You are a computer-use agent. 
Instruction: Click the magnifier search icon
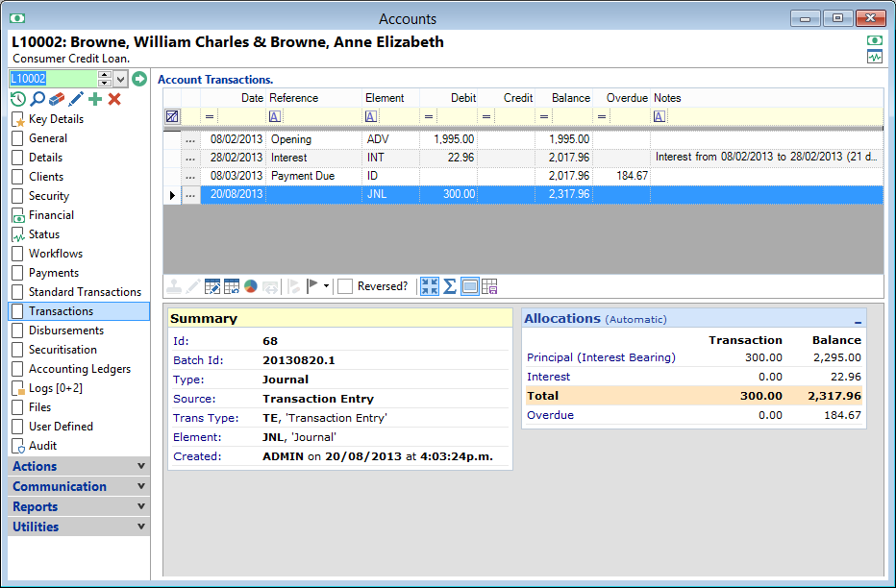37,99
